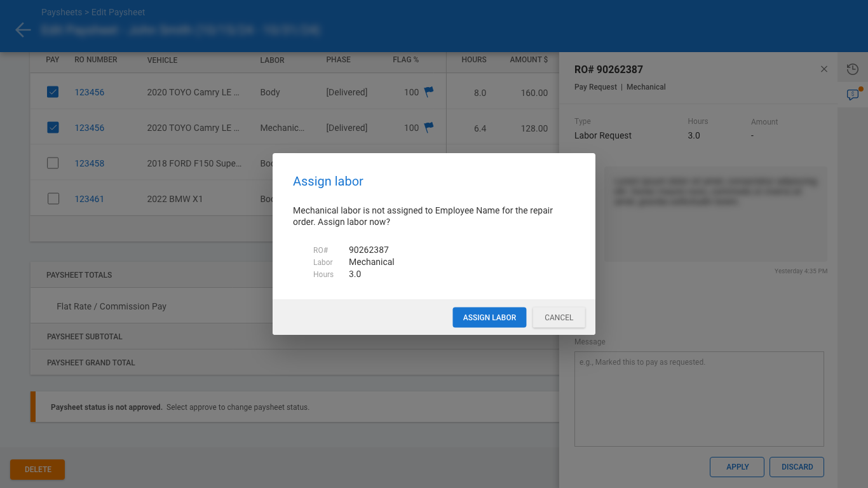Image resolution: width=868 pixels, height=488 pixels.
Task: Click the 160.00 amount cell
Action: tap(534, 93)
